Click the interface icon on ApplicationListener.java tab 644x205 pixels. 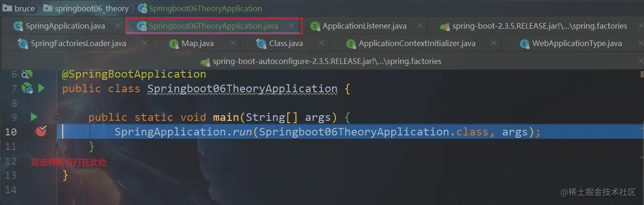click(x=316, y=26)
